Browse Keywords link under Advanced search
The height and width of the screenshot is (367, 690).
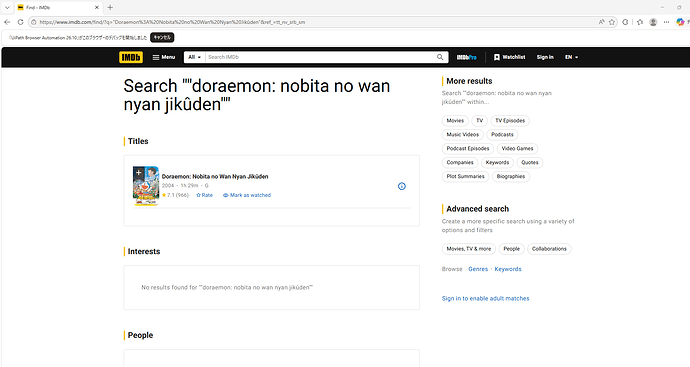coord(508,269)
